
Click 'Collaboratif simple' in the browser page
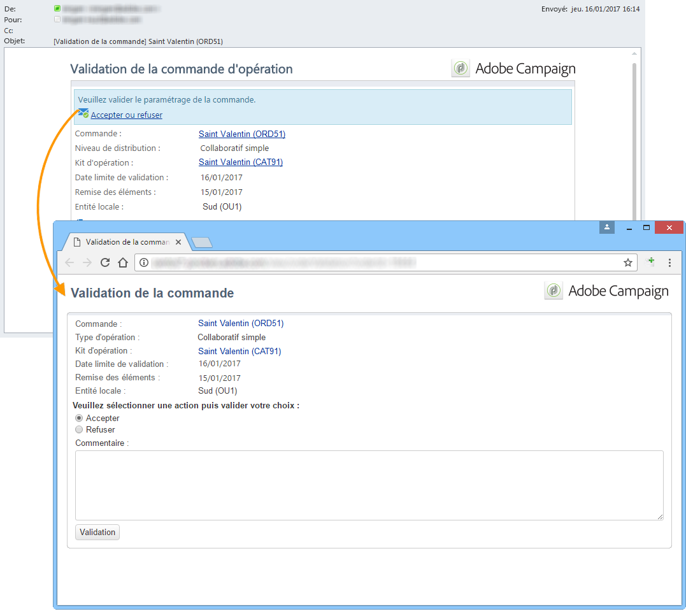[231, 338]
